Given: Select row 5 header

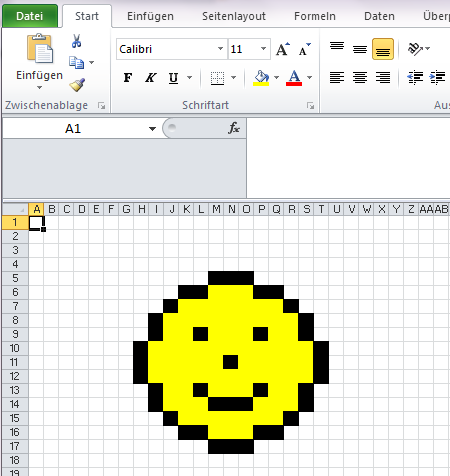Looking at the screenshot, I should tap(15, 278).
